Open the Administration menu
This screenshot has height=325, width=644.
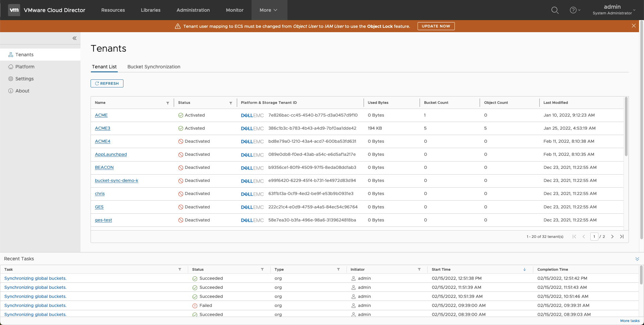pyautogui.click(x=193, y=10)
